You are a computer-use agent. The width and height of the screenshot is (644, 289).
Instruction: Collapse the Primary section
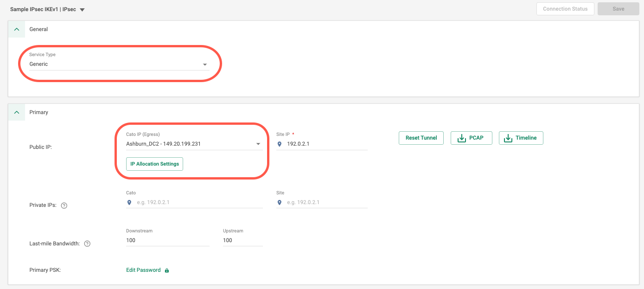pyautogui.click(x=17, y=112)
